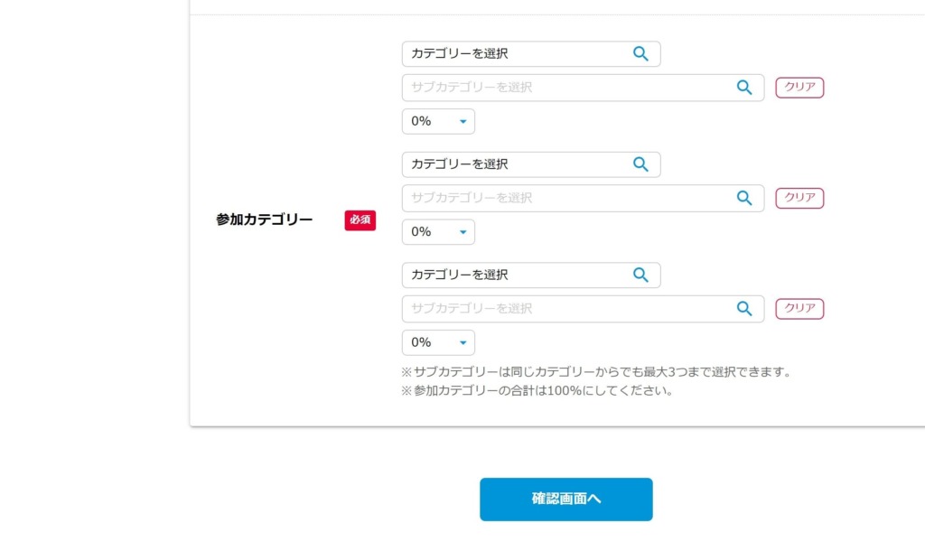Click search icon in third カテゴリーを選択 field
The width and height of the screenshot is (925, 560).
point(640,275)
